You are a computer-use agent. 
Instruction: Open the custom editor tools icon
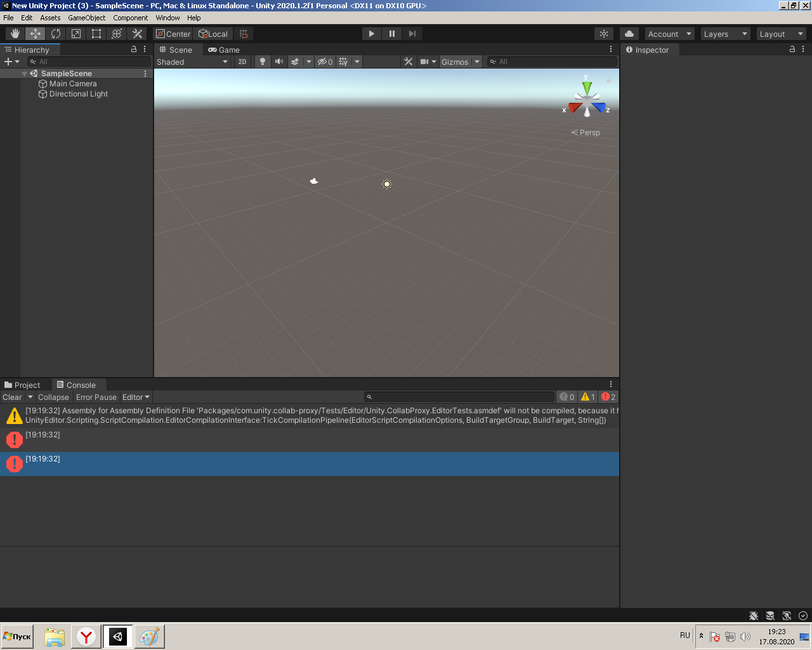pyautogui.click(x=137, y=34)
